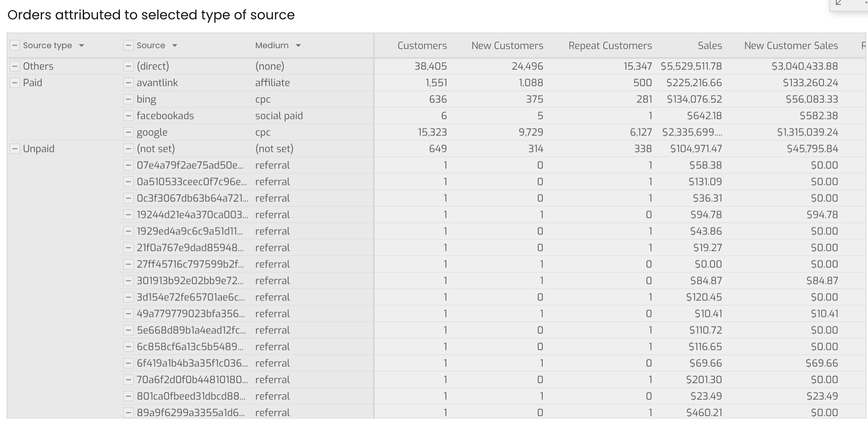Collapse the 07e4a79f2ae75ad50e source row
868x426 pixels.
(x=128, y=165)
